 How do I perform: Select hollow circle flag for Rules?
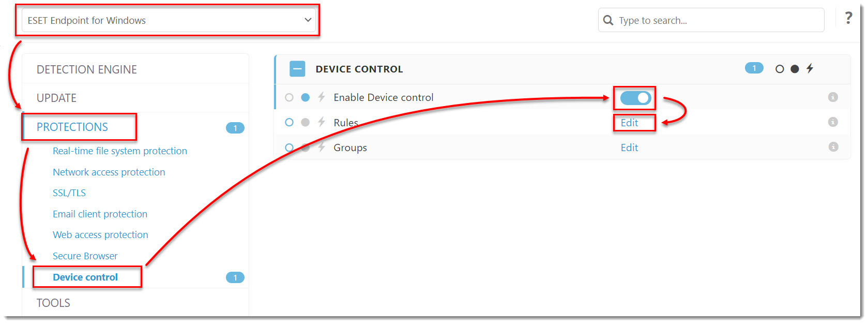click(289, 122)
